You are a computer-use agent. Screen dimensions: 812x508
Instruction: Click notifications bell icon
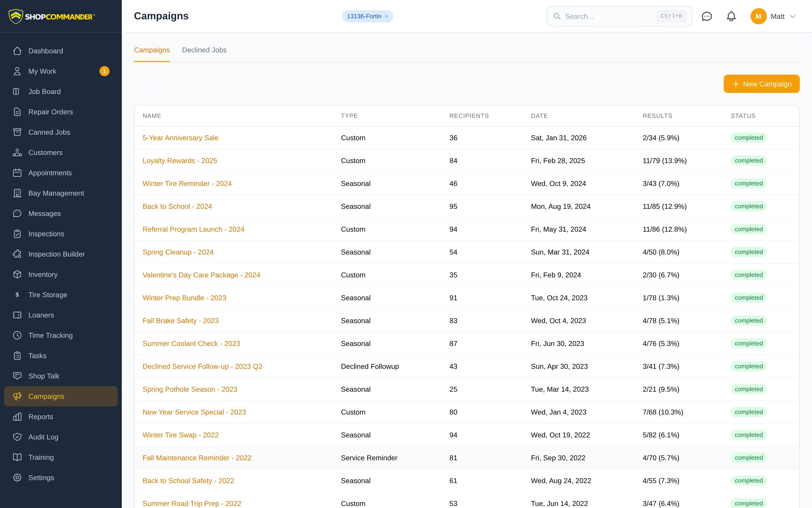tap(731, 16)
